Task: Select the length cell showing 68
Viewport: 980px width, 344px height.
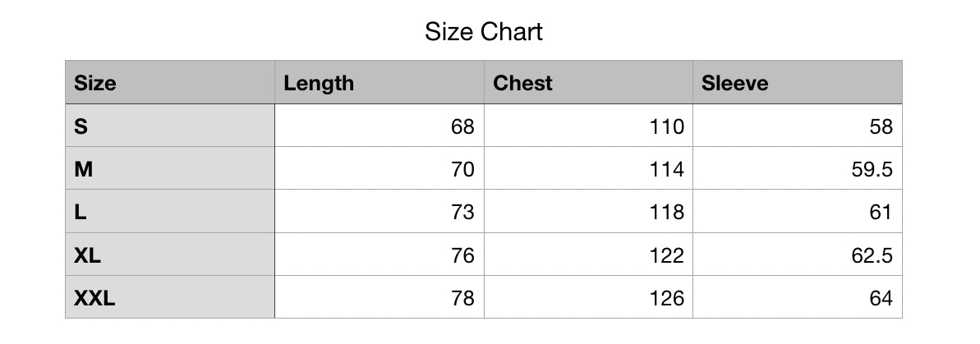Action: [x=462, y=126]
